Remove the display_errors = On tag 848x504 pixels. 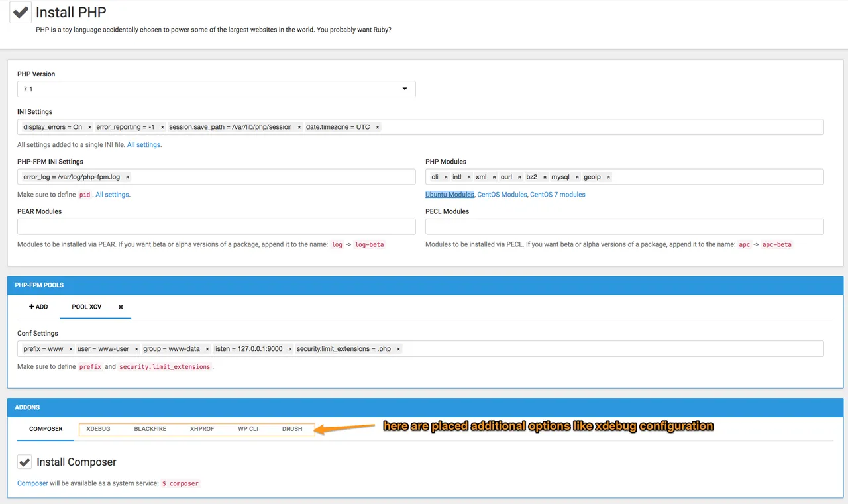click(89, 127)
